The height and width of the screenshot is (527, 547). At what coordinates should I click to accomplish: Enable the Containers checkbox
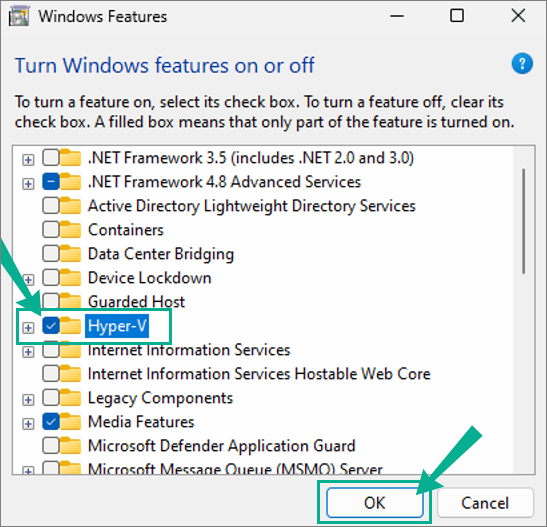click(51, 230)
